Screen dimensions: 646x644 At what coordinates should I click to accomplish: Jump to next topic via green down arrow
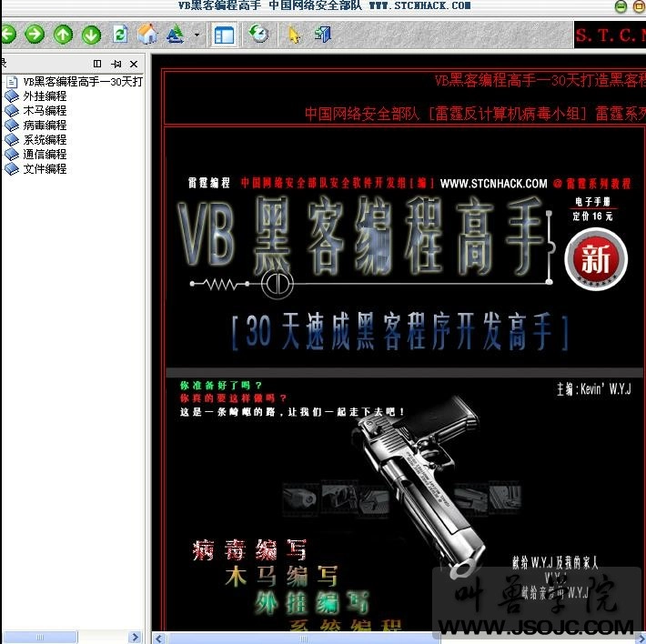pos(91,35)
